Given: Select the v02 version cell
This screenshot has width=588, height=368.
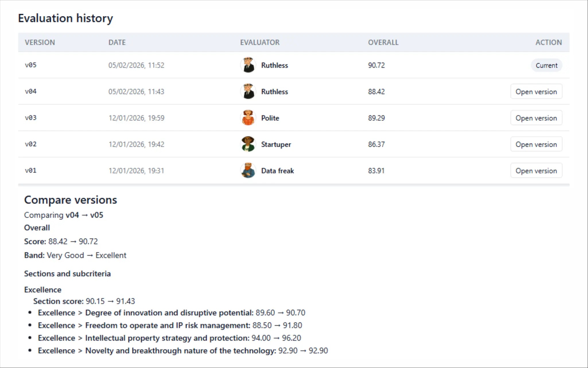Looking at the screenshot, I should point(31,144).
